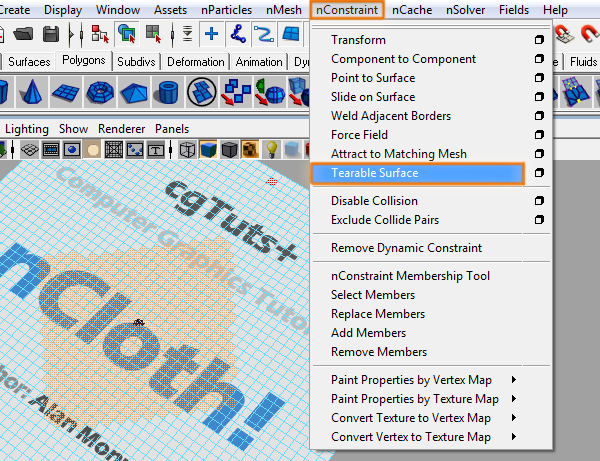This screenshot has height=461, width=600.
Task: Create polygon pipe from shelf
Action: pos(168,92)
